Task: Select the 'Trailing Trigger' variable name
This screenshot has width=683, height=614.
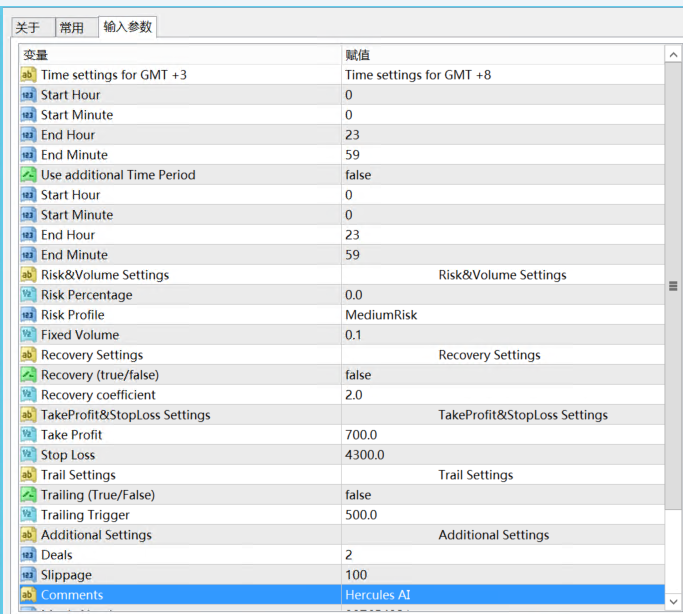Action: tap(85, 515)
